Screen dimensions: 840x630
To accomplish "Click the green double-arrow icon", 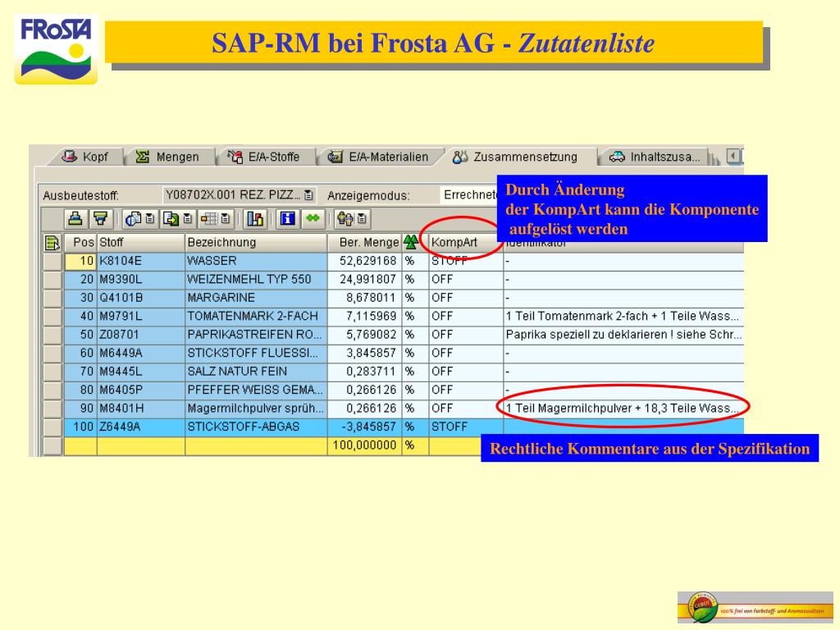I will (311, 220).
